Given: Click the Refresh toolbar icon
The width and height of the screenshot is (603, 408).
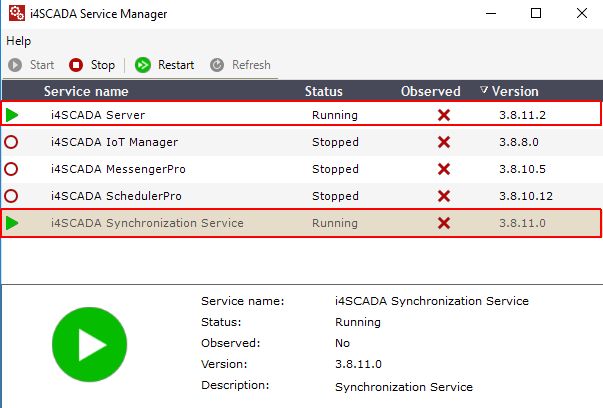Looking at the screenshot, I should tap(217, 65).
